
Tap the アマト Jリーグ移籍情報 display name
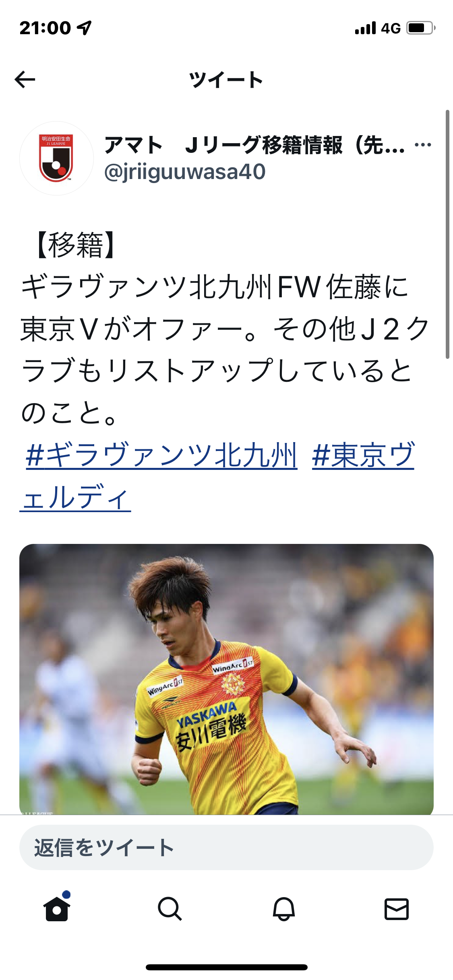tap(254, 145)
